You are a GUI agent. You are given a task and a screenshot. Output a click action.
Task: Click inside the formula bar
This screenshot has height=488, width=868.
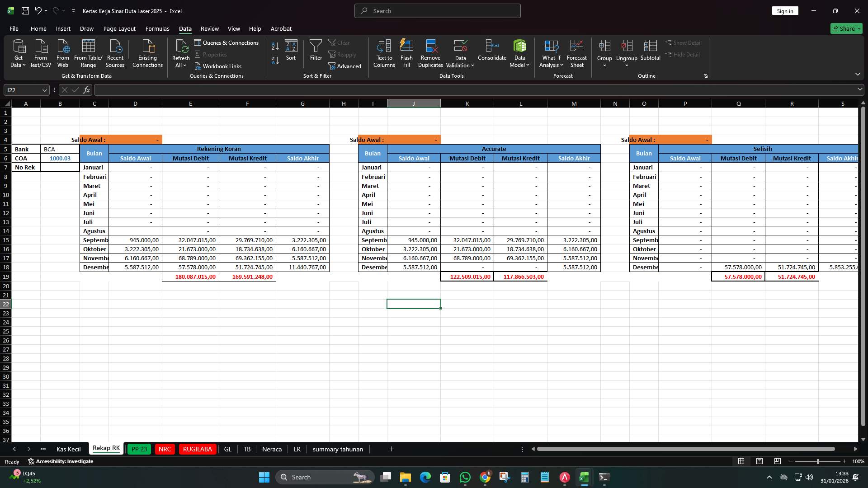pyautogui.click(x=316, y=90)
